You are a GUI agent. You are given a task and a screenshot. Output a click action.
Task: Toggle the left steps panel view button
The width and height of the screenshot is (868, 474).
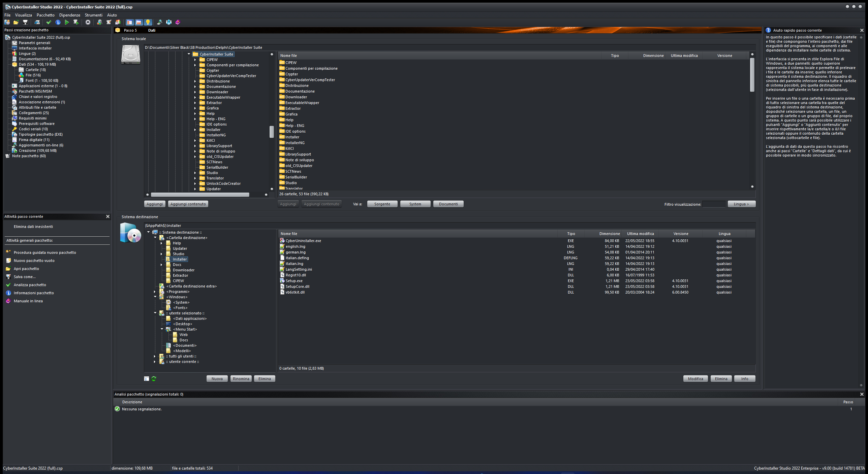click(129, 22)
